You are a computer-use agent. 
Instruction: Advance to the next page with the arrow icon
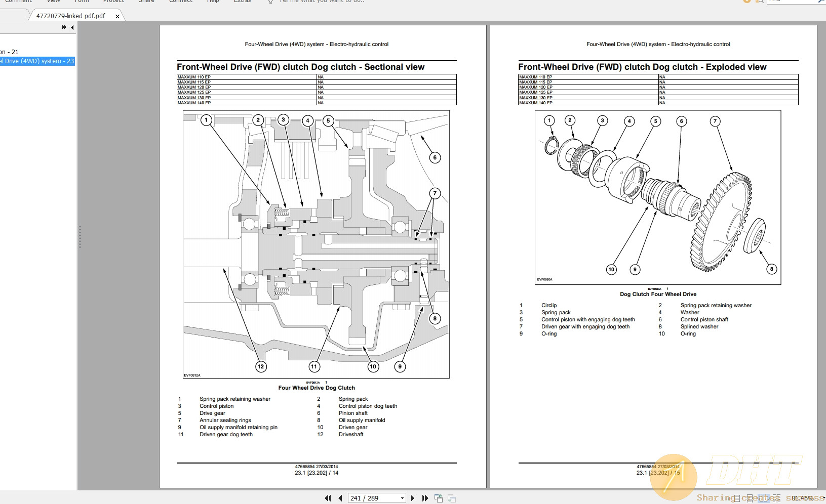point(413,498)
